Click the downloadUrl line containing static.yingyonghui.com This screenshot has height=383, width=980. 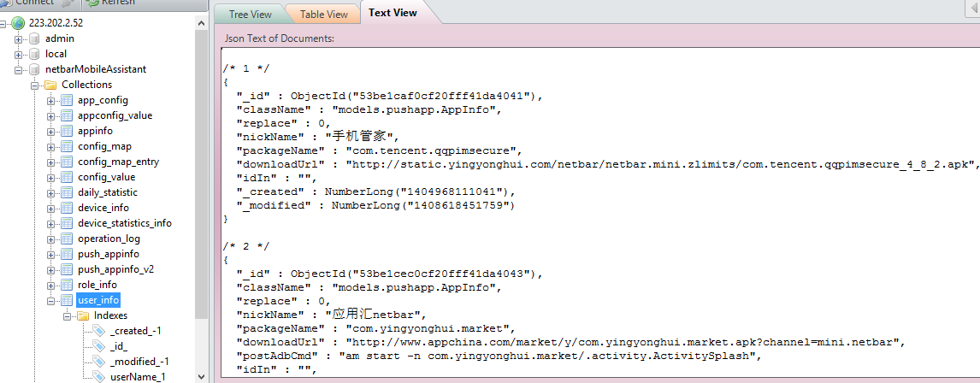click(607, 164)
